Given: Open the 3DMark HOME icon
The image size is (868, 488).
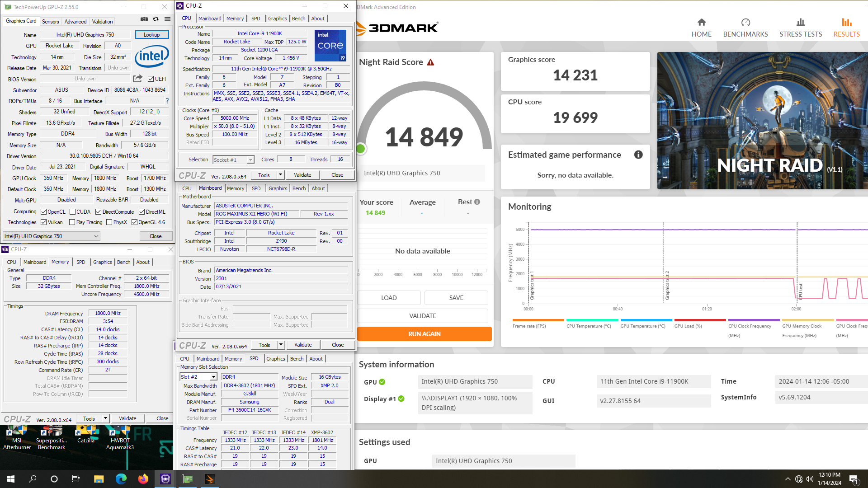Looking at the screenshot, I should pos(701,22).
